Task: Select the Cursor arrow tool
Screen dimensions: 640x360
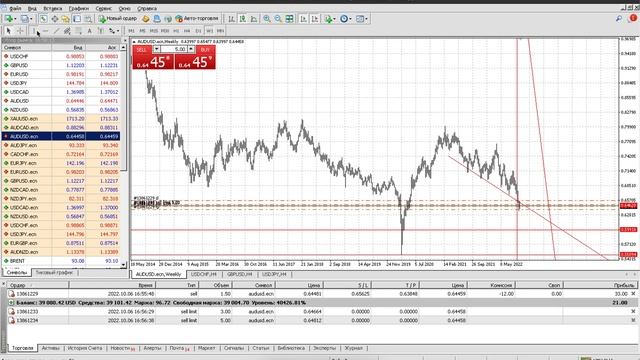Action: (x=9, y=31)
